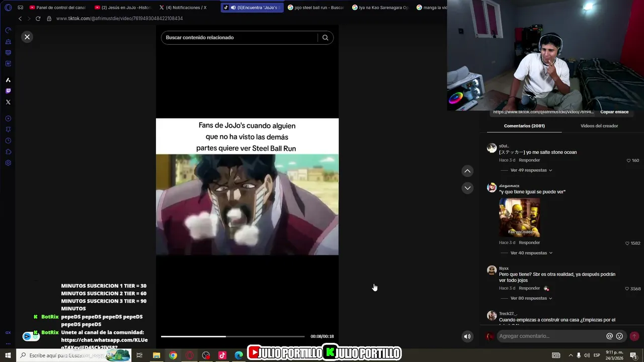Click the search magnifier in TikTok search bar

click(x=325, y=38)
